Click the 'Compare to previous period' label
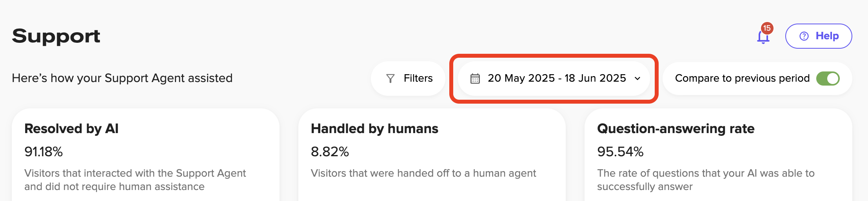Image resolution: width=868 pixels, height=201 pixels. [742, 79]
